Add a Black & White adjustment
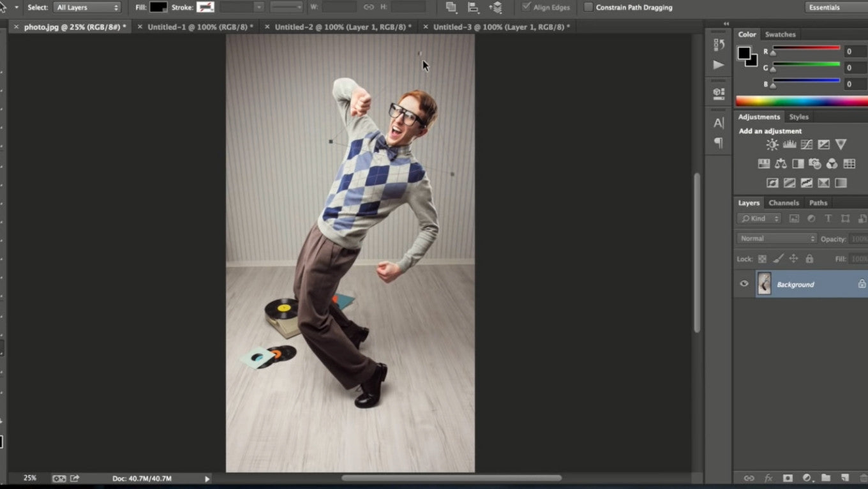This screenshot has height=489, width=868. pyautogui.click(x=798, y=164)
